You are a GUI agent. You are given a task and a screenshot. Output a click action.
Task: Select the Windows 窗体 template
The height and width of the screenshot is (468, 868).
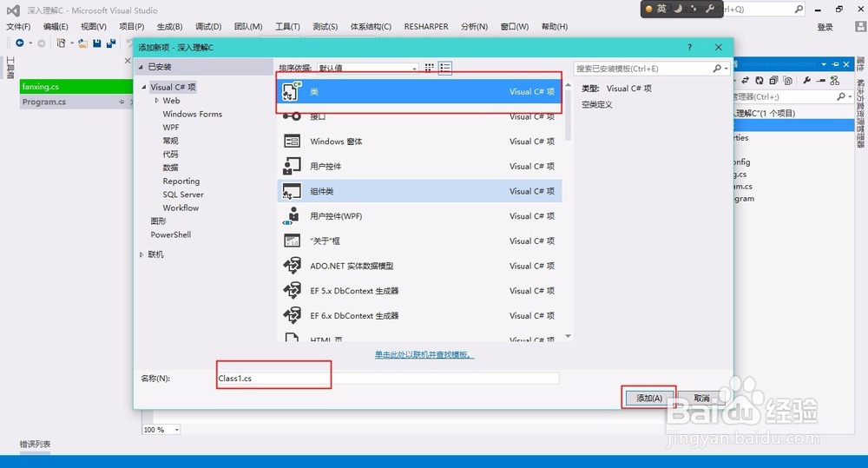pyautogui.click(x=419, y=142)
